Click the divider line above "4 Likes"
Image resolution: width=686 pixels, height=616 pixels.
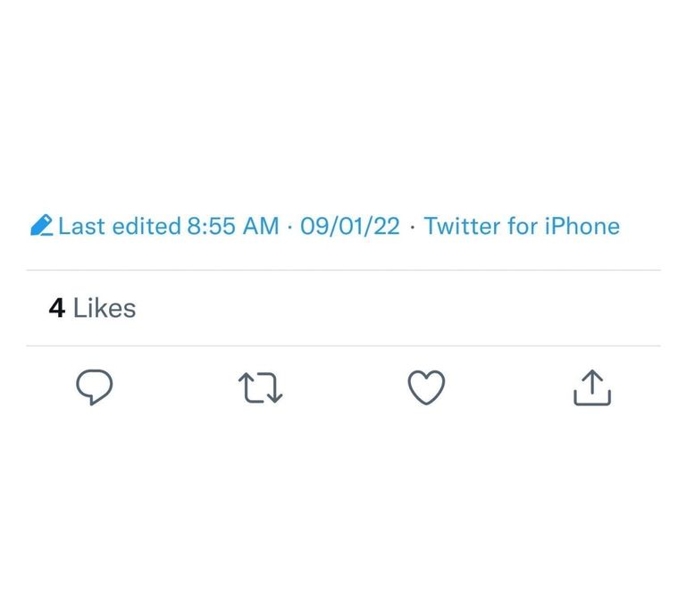click(343, 270)
